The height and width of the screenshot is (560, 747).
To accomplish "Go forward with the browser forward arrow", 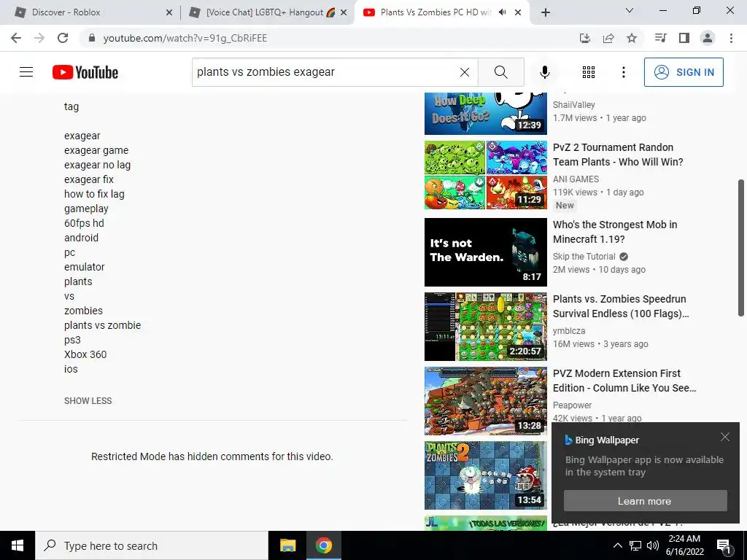I will 39,38.
